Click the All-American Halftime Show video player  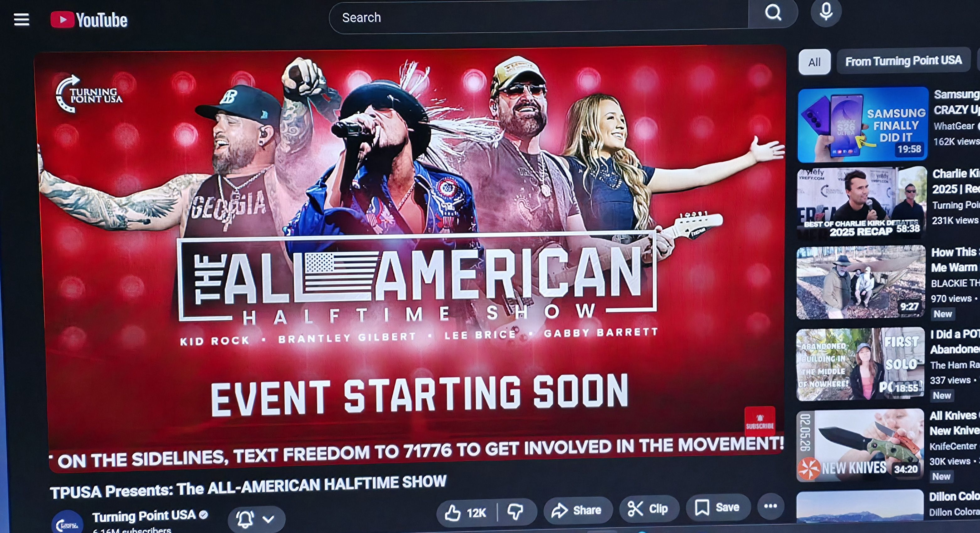[x=411, y=259]
